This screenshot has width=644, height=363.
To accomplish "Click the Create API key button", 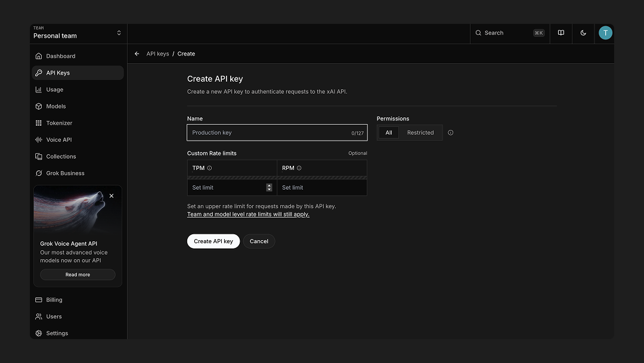I will (x=213, y=241).
